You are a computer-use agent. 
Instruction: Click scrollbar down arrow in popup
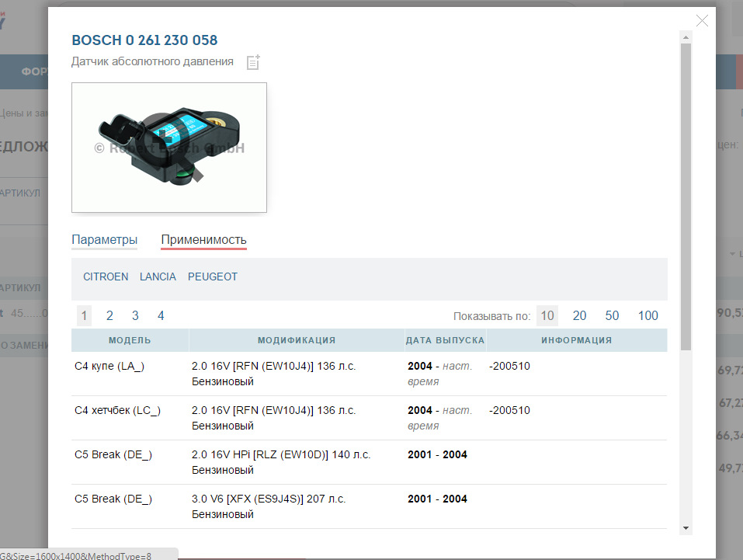[x=686, y=528]
